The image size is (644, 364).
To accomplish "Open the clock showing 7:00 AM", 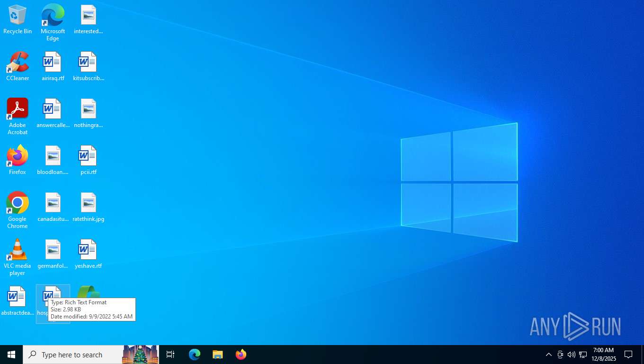I will click(x=603, y=355).
